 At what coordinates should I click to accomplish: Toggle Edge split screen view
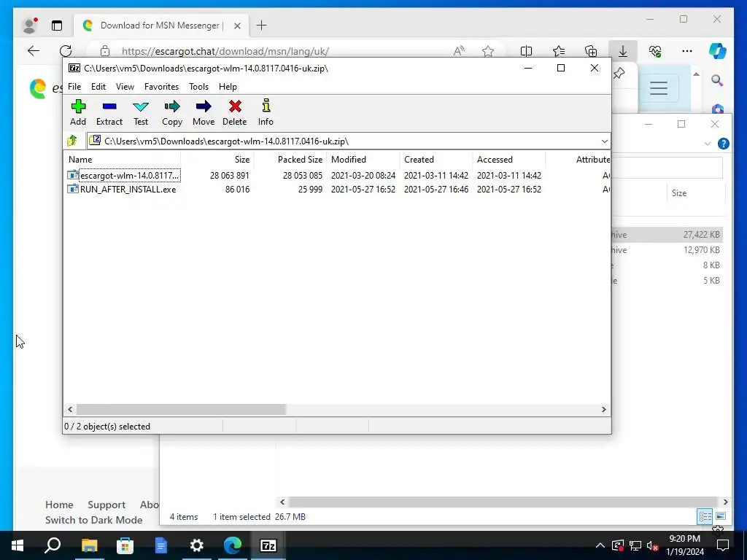point(526,51)
